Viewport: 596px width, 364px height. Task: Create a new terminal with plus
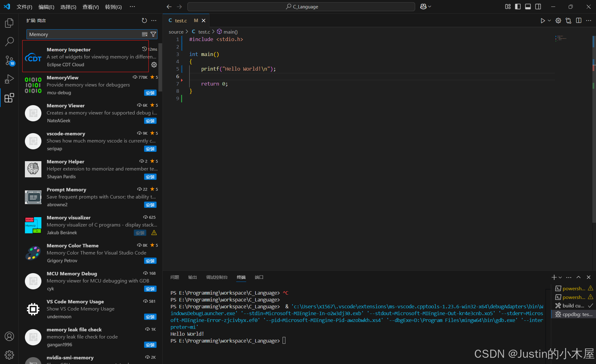[x=554, y=277]
